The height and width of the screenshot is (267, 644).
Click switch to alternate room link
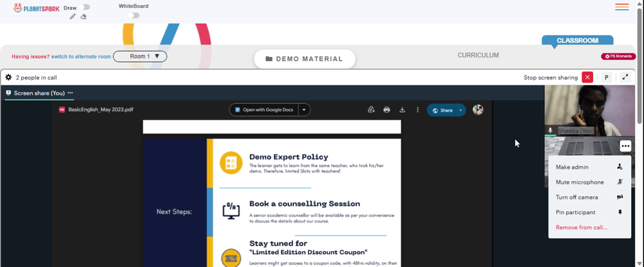click(x=81, y=57)
